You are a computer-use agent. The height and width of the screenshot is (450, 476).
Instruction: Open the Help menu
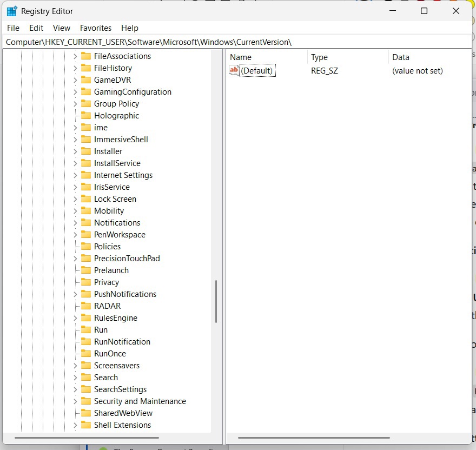[x=130, y=28]
